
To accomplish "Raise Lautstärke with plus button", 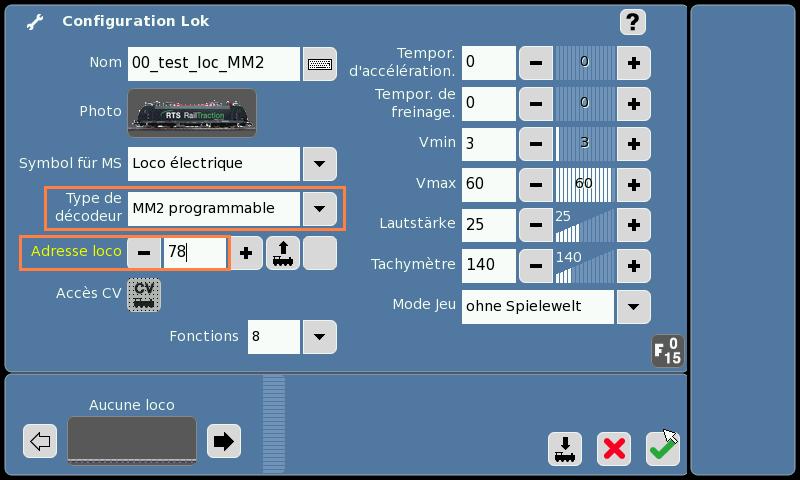I will [634, 225].
